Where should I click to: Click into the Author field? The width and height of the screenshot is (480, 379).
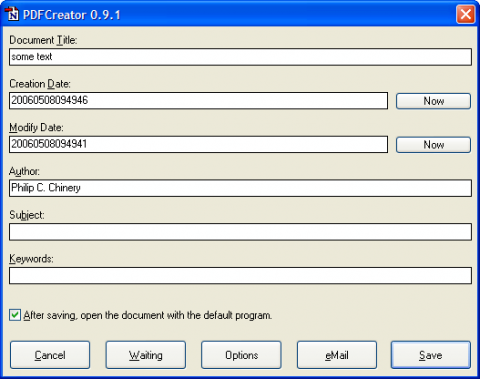[240, 188]
